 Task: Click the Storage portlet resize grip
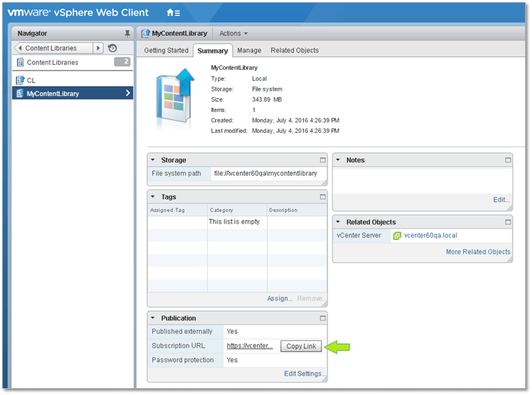click(x=324, y=183)
